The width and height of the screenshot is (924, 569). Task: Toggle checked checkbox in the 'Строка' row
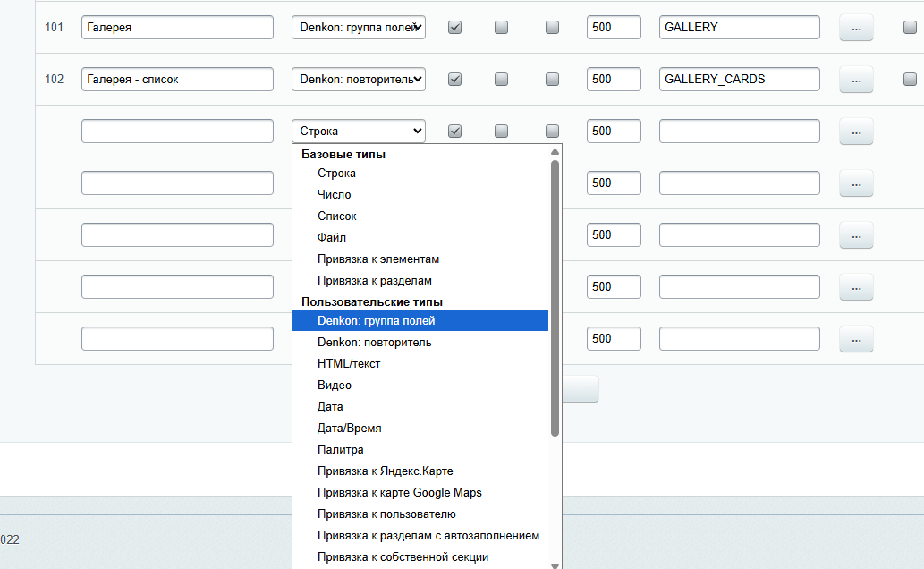click(x=455, y=131)
